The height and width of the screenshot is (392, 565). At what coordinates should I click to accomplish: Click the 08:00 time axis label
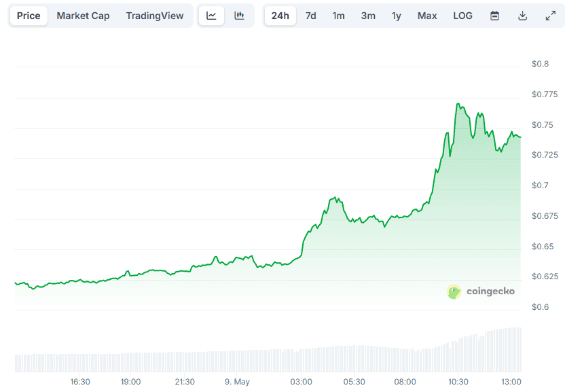(x=405, y=382)
